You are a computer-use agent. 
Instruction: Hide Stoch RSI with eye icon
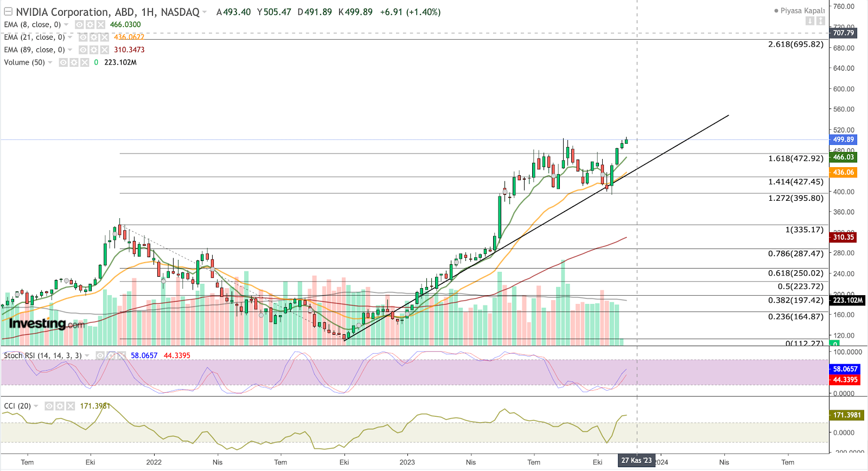coord(100,355)
